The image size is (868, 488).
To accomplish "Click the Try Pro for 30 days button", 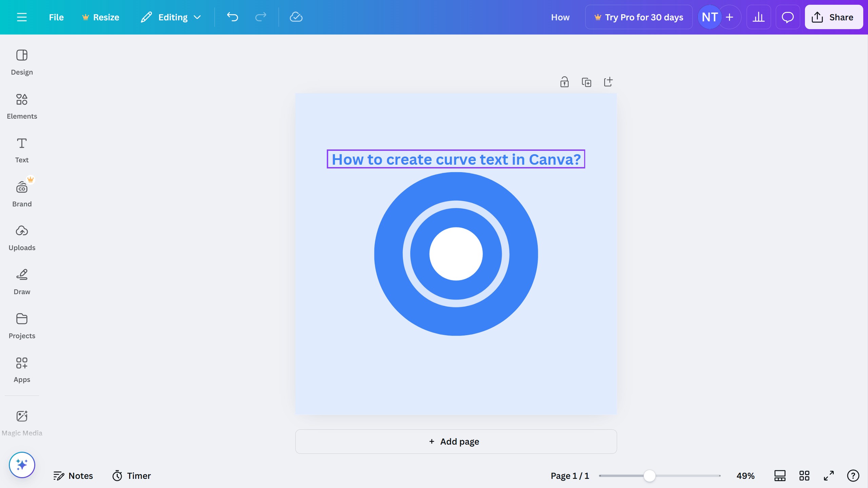I will point(639,17).
